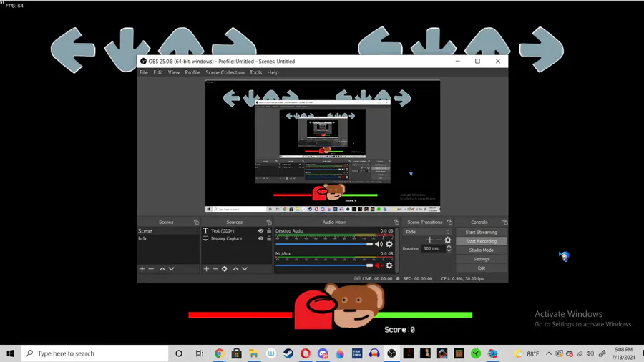Viewport: 644px width, 362px height.
Task: Open File Explorer from the taskbar
Action: pyautogui.click(x=254, y=353)
